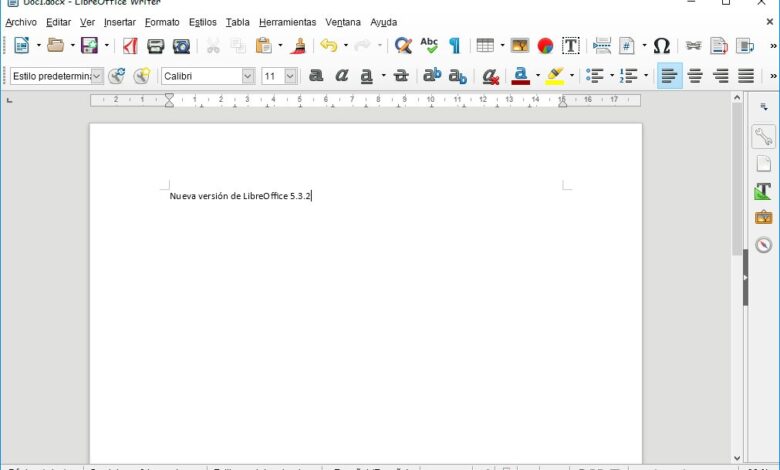This screenshot has height=470, width=780.
Task: Click the Update Style icon
Action: click(x=116, y=76)
